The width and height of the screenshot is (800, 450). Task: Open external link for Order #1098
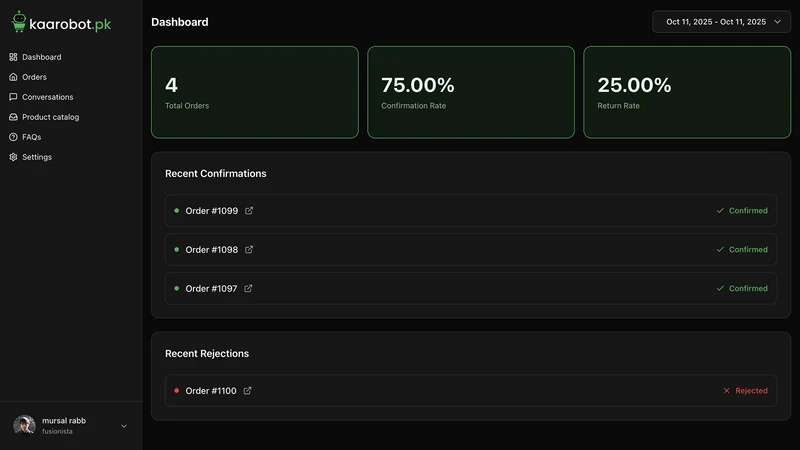coord(249,249)
